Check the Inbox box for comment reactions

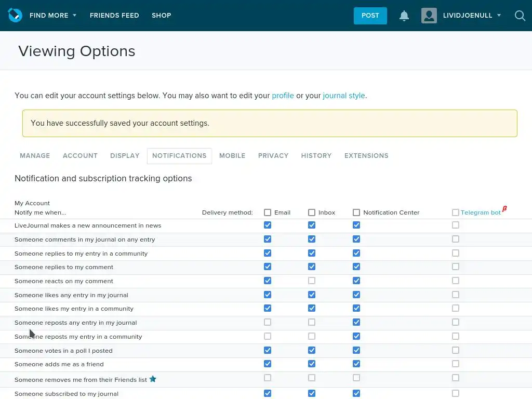pos(312,281)
